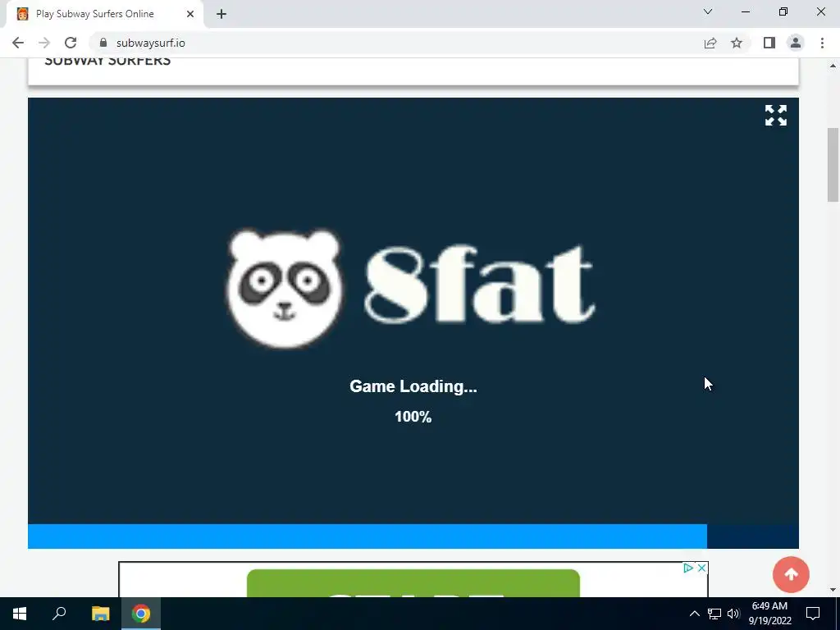The width and height of the screenshot is (840, 630).
Task: Bookmark this tab with the star icon
Action: [737, 43]
